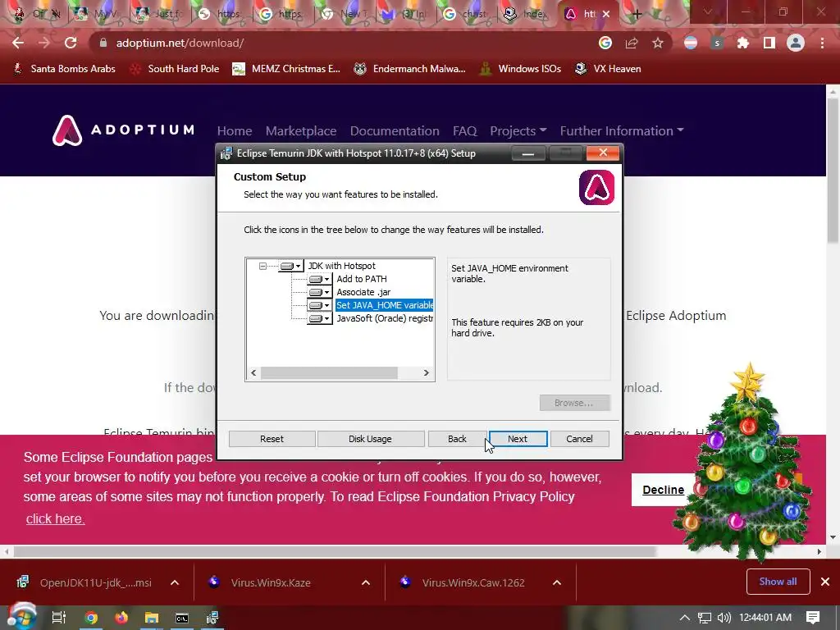The height and width of the screenshot is (630, 840).
Task: Switch to the 'New T' tab
Action: [x=343, y=14]
